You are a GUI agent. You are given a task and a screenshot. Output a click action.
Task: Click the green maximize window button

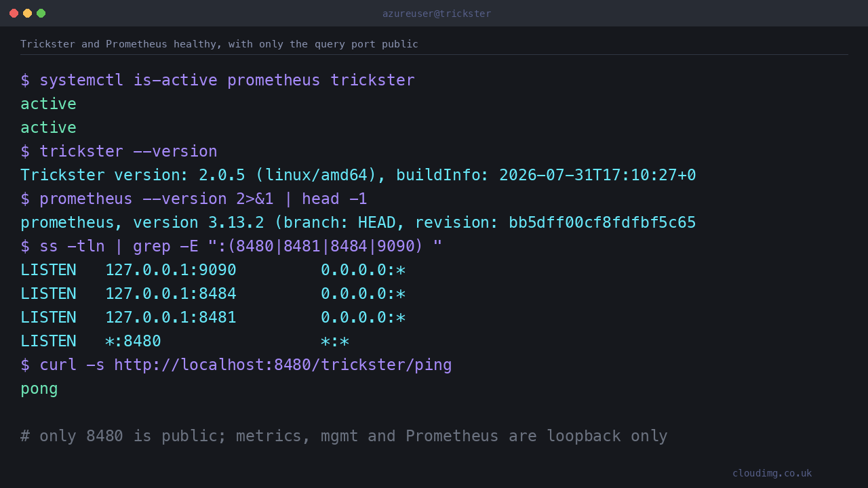coord(41,13)
